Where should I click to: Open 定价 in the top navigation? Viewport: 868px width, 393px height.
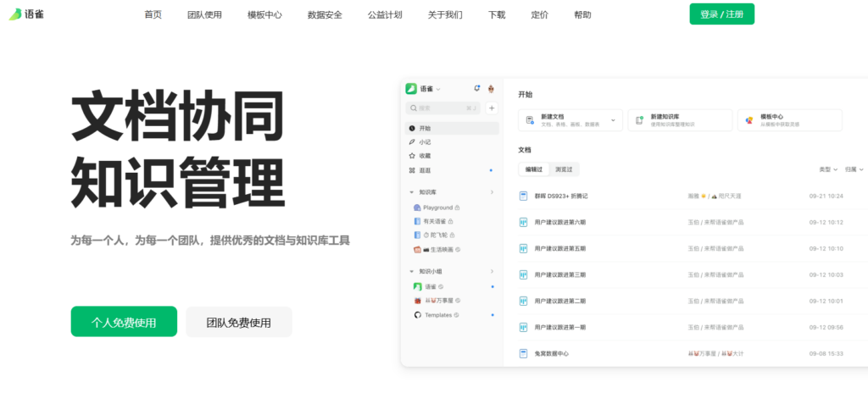(539, 15)
